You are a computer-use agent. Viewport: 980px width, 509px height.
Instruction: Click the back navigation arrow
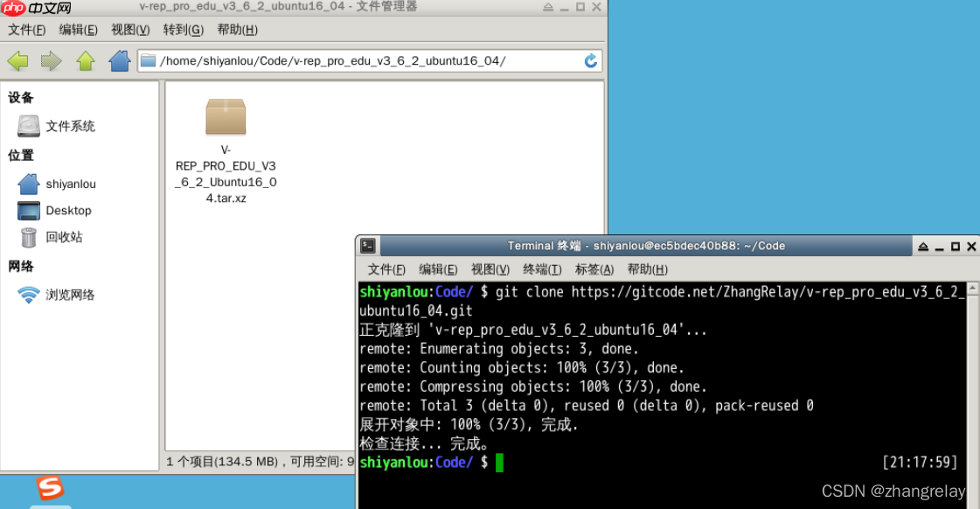(x=17, y=60)
